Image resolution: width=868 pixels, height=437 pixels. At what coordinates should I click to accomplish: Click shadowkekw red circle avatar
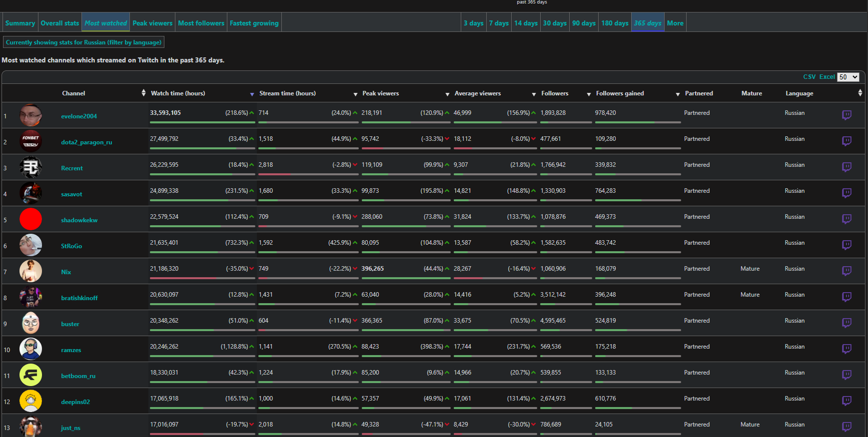tap(30, 219)
